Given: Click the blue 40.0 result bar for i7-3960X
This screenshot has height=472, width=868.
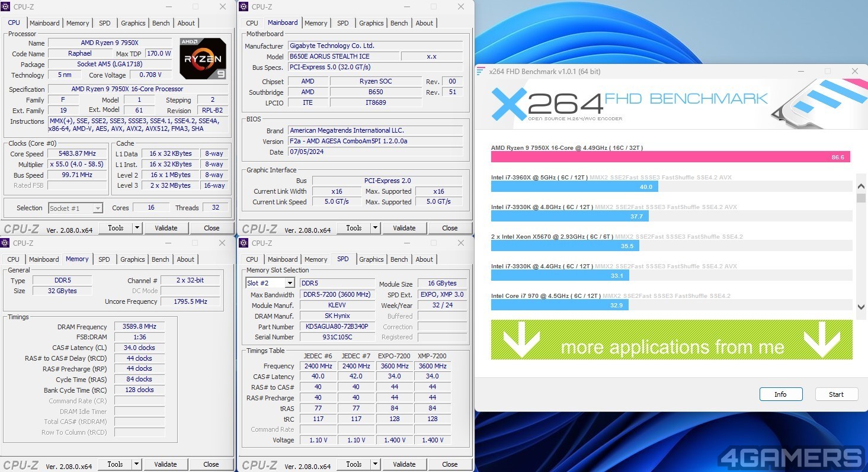Looking at the screenshot, I should click(x=575, y=187).
